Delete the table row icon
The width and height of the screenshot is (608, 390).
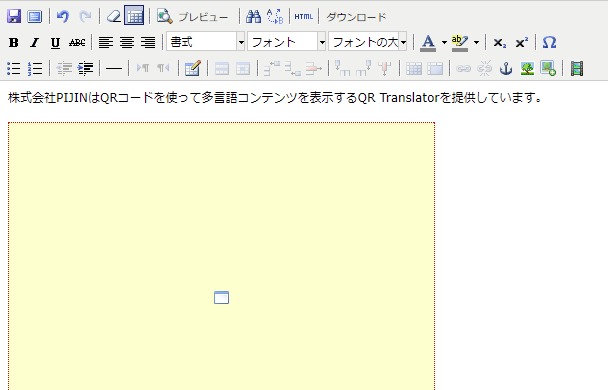tap(314, 69)
